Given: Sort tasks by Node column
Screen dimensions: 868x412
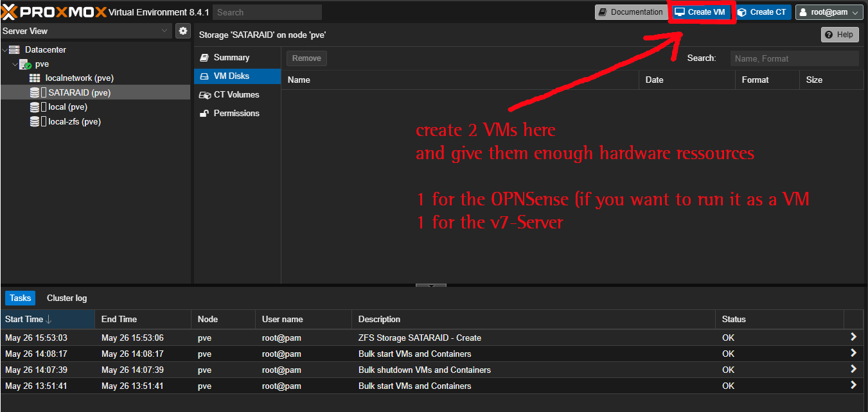Looking at the screenshot, I should [x=223, y=320].
